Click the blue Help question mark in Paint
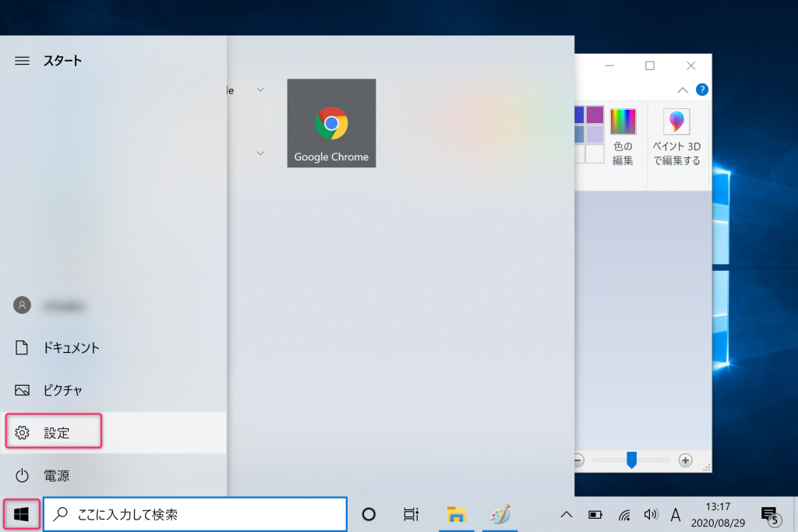Image resolution: width=798 pixels, height=532 pixels. [x=703, y=89]
